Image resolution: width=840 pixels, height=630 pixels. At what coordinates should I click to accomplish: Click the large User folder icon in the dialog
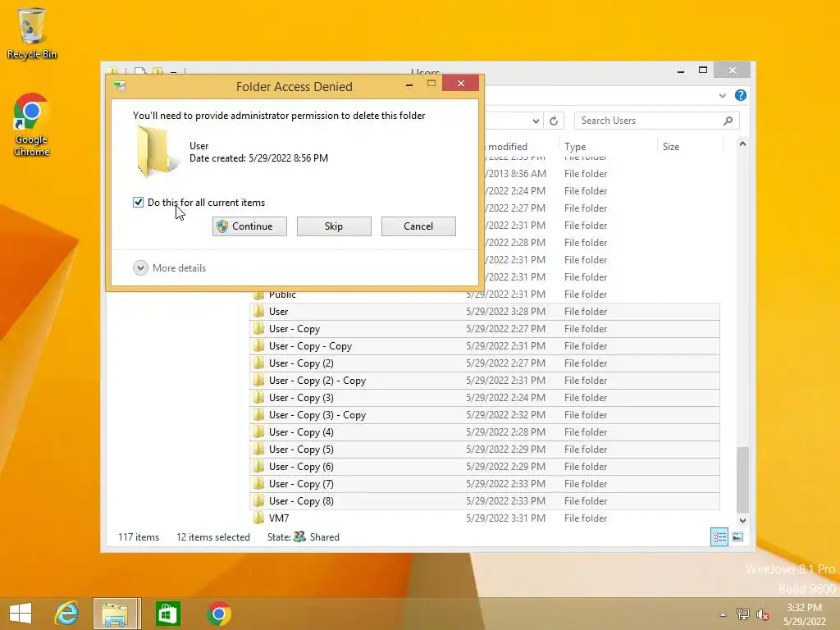click(157, 152)
